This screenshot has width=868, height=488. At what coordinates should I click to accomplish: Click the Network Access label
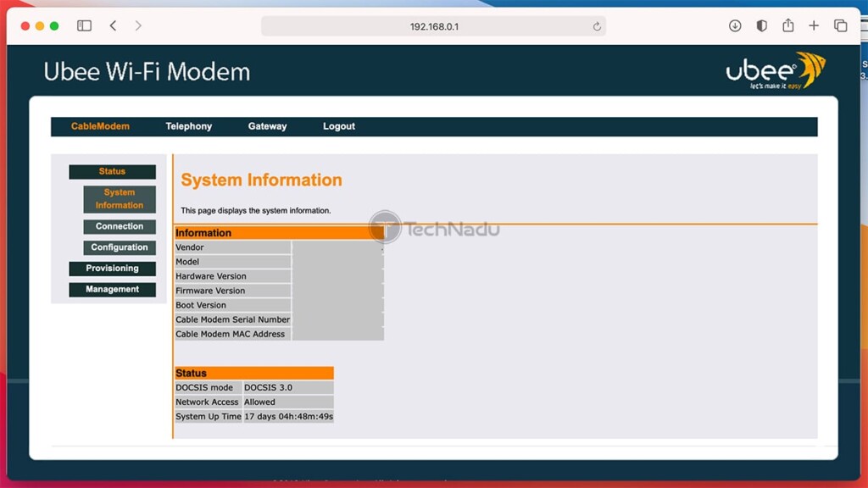[207, 402]
